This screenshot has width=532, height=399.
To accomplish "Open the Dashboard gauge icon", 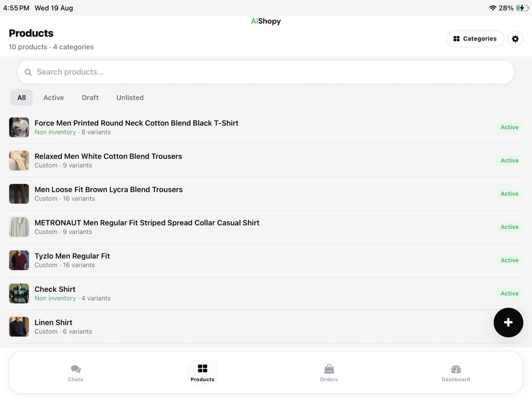I will [x=456, y=369].
